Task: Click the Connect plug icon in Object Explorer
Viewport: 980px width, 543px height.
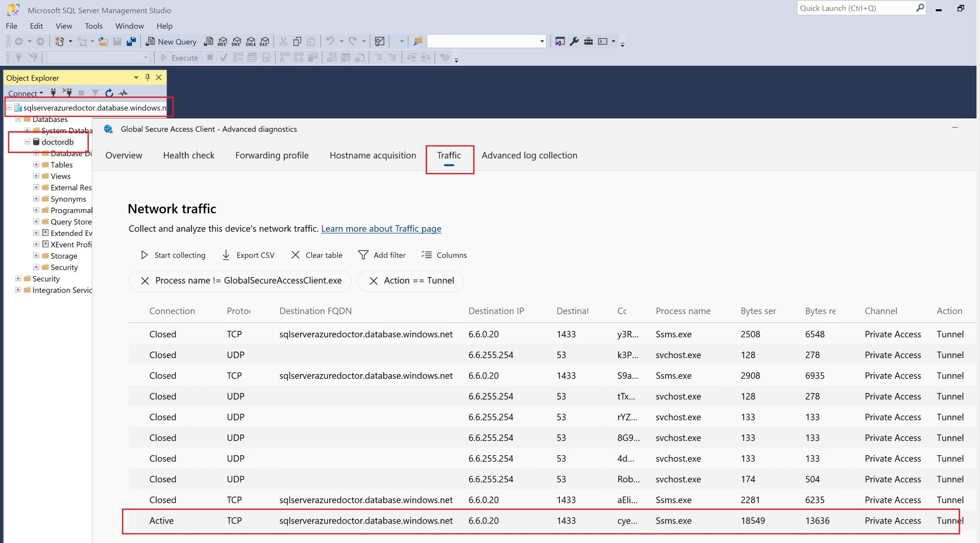Action: point(53,93)
